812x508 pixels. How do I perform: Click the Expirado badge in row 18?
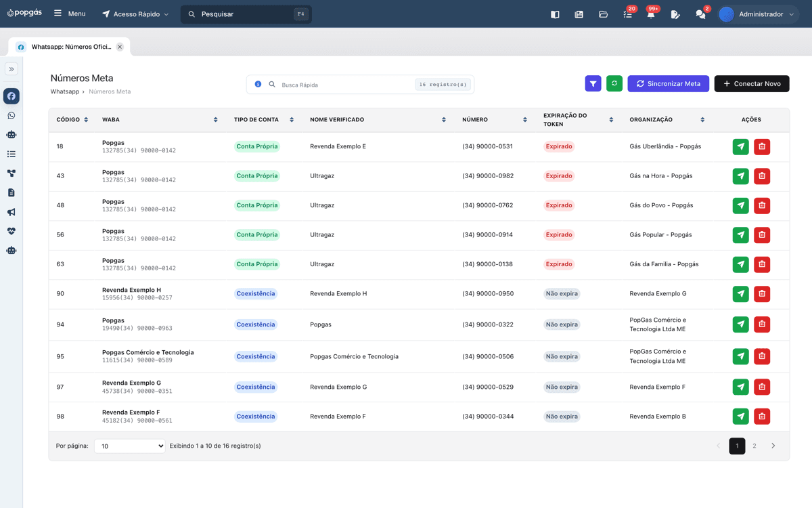click(559, 146)
